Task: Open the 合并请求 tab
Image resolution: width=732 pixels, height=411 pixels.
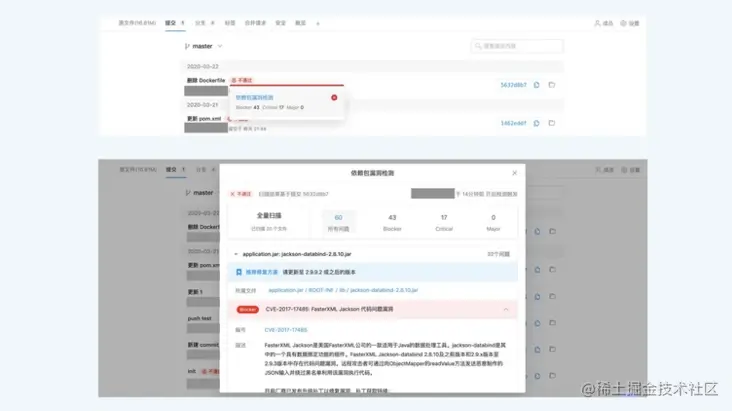Action: [x=255, y=23]
